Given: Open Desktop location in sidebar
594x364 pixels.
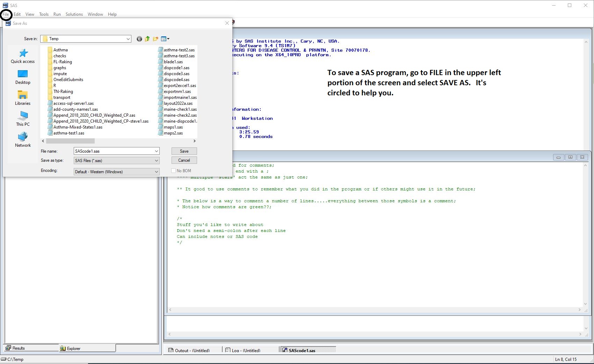Looking at the screenshot, I should click(x=23, y=77).
